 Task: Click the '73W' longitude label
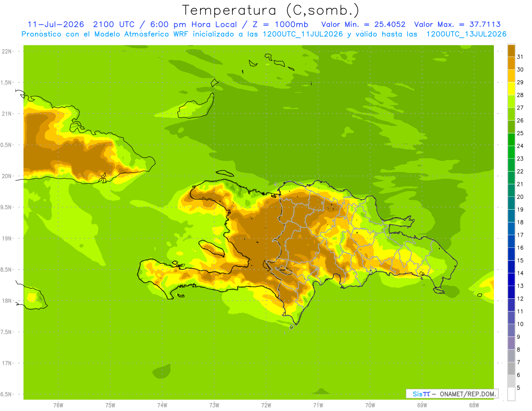click(214, 405)
